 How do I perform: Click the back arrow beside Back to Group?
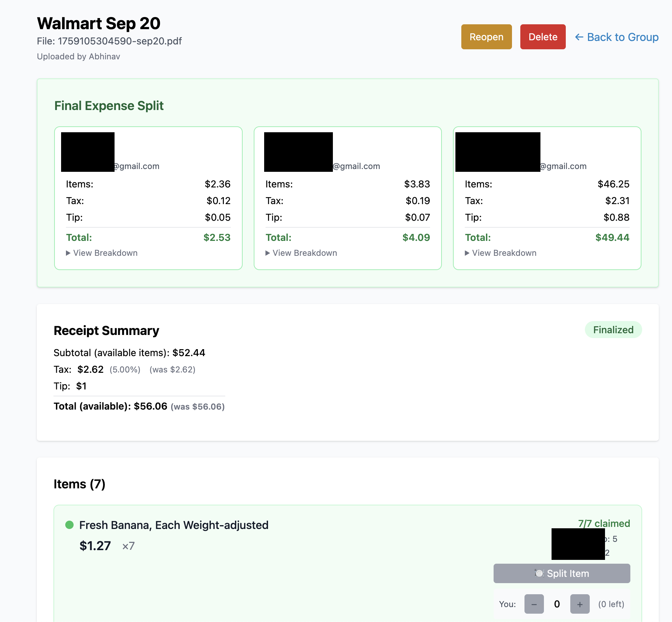tap(579, 37)
